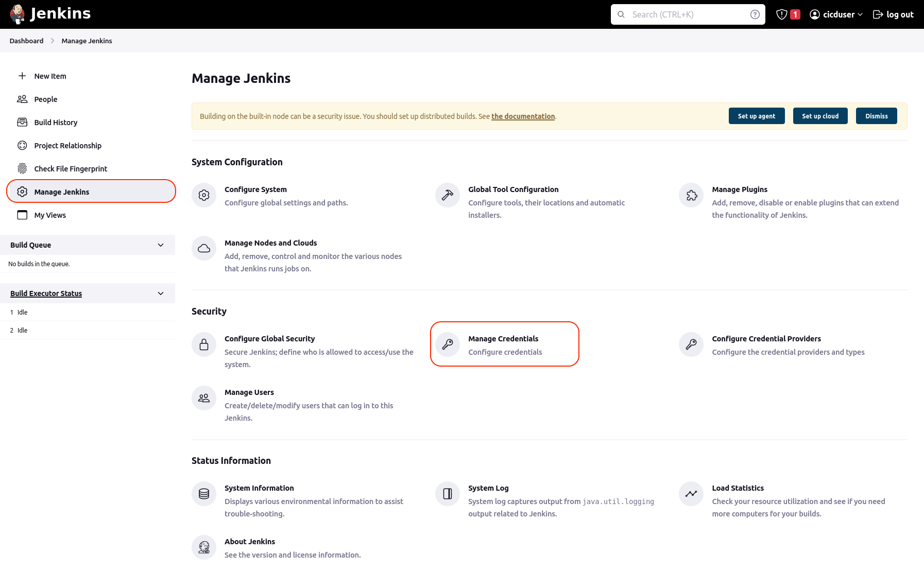This screenshot has width=924, height=571.
Task: Click the Configure Credential Providers key icon
Action: coord(691,344)
